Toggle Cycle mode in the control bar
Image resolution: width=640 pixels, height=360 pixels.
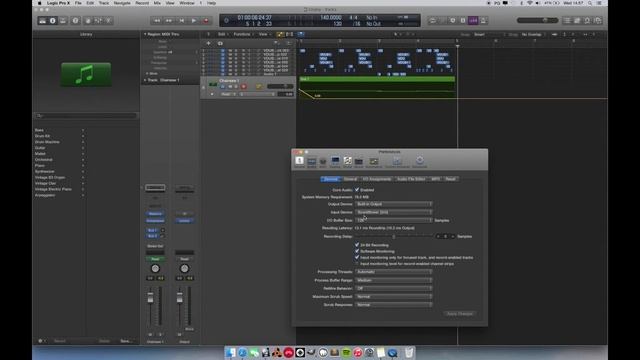click(x=433, y=20)
